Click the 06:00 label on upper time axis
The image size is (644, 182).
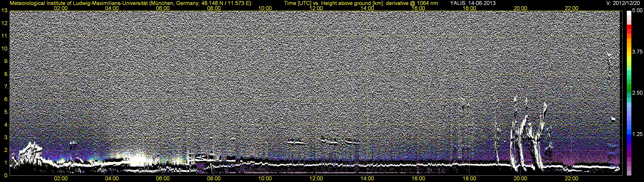tap(163, 8)
